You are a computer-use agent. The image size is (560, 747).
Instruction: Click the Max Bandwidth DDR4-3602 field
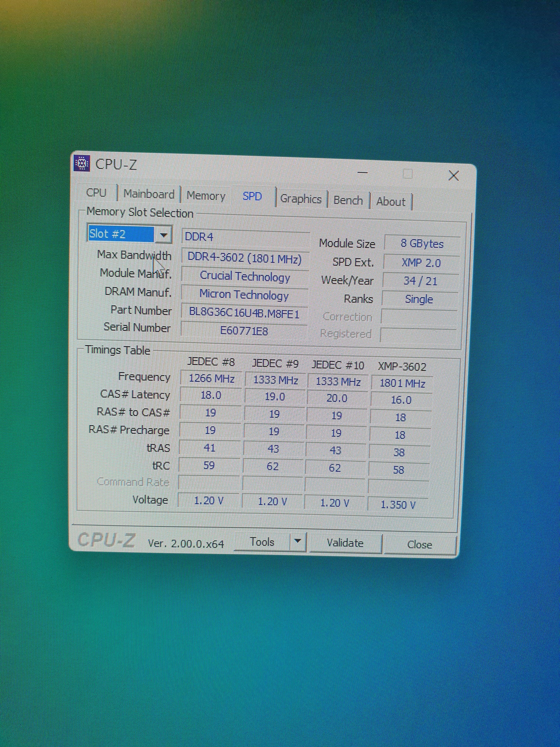pyautogui.click(x=244, y=258)
